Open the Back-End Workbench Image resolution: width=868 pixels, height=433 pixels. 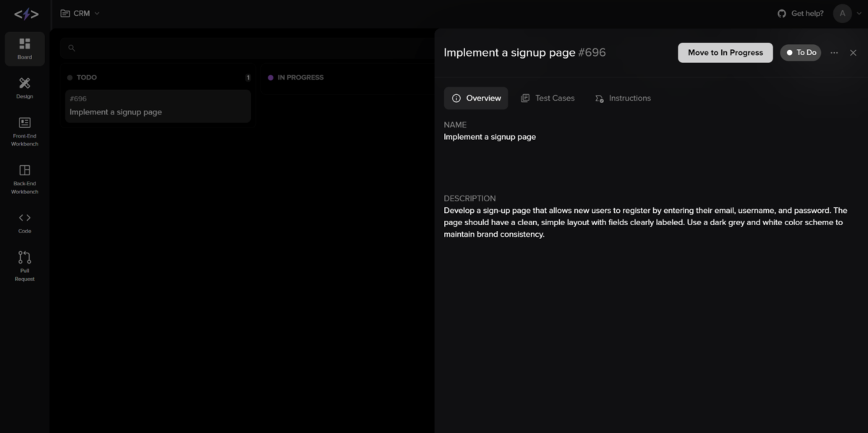coord(24,179)
